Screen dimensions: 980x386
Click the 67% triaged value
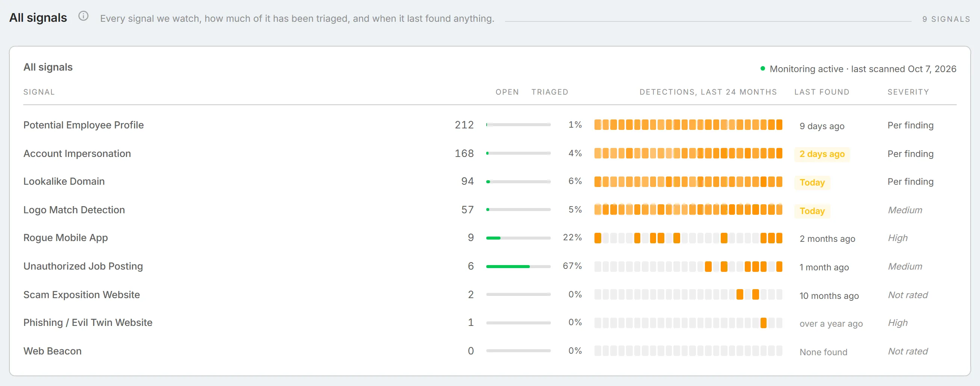pyautogui.click(x=572, y=266)
